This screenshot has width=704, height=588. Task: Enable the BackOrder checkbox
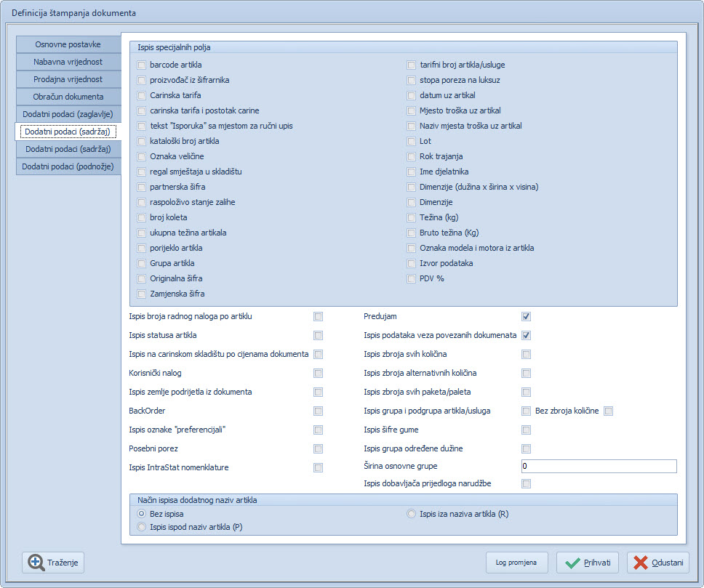pos(318,411)
